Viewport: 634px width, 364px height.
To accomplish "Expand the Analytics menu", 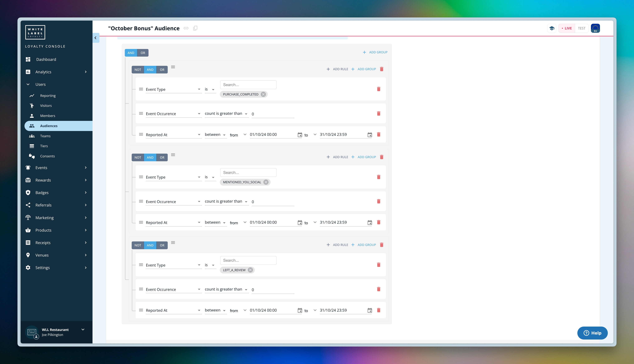I will [x=57, y=72].
